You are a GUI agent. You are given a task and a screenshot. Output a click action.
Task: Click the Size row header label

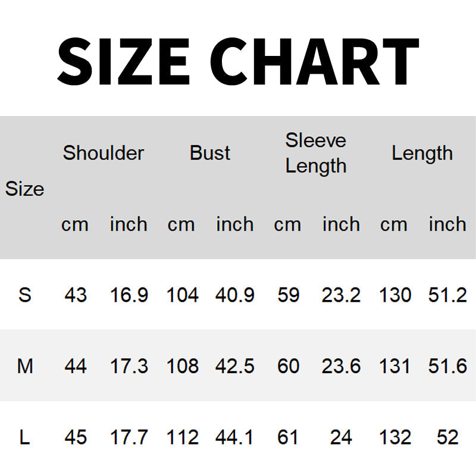24,189
